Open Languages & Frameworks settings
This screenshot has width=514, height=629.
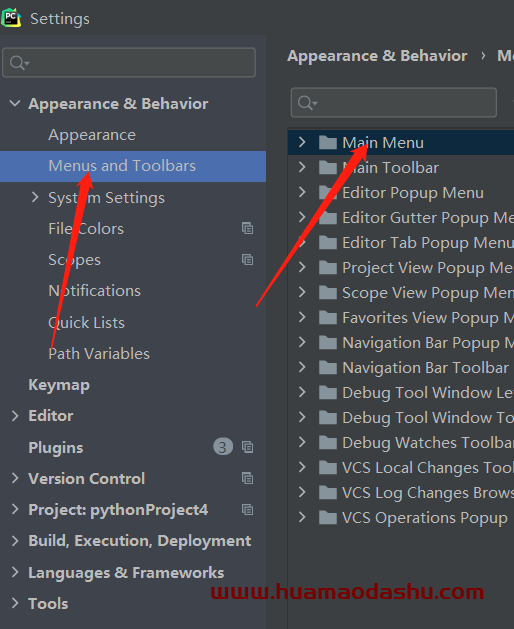(x=126, y=572)
